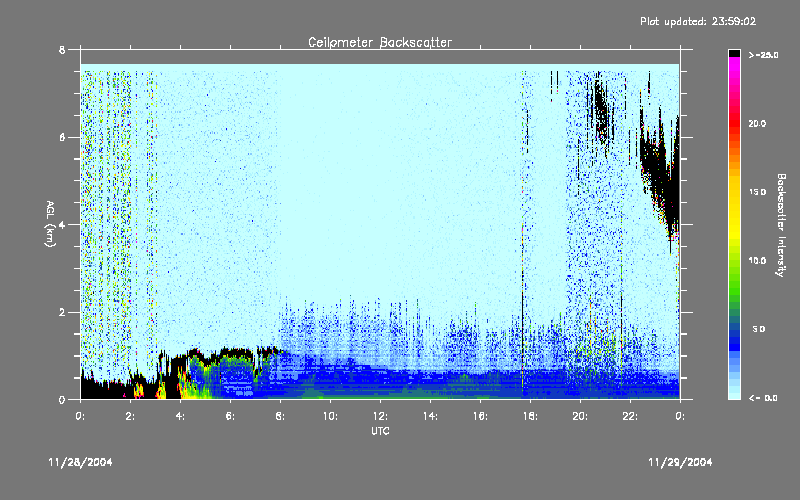
Task: Click the x-axis tick label '14:'
Action: point(430,416)
